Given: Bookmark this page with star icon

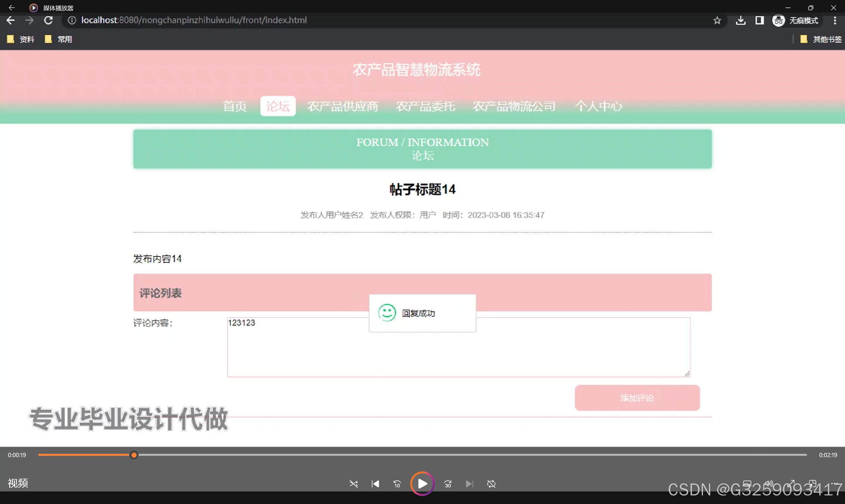Looking at the screenshot, I should pyautogui.click(x=717, y=20).
